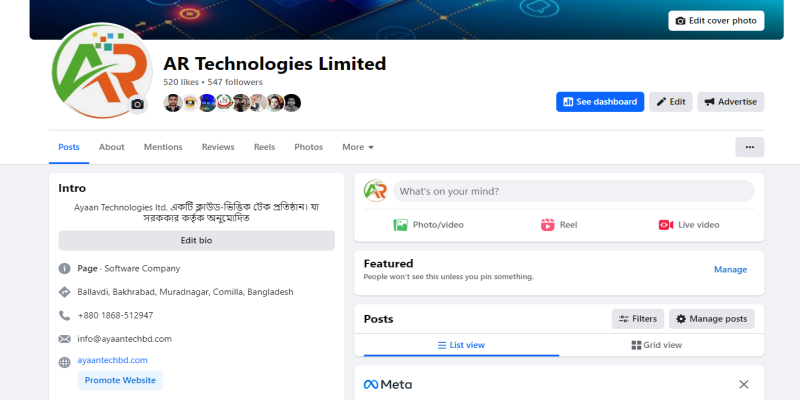
Task: Open the post Filters options
Action: 637,319
